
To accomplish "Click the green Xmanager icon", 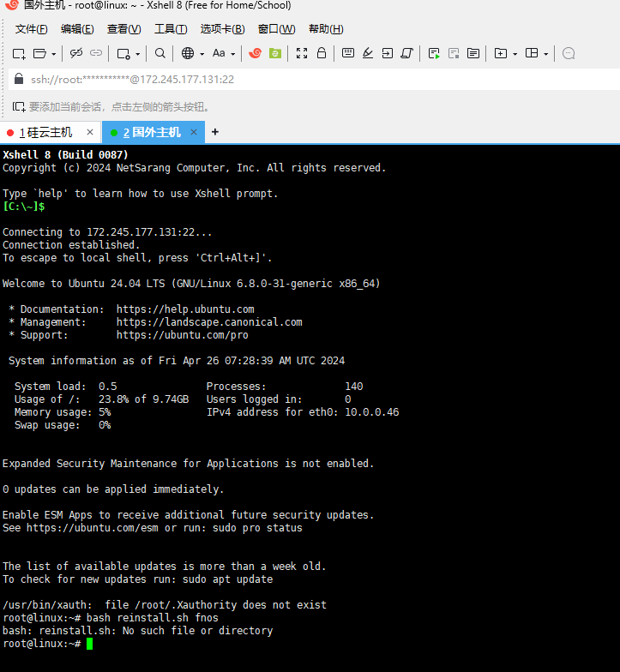I will point(274,53).
